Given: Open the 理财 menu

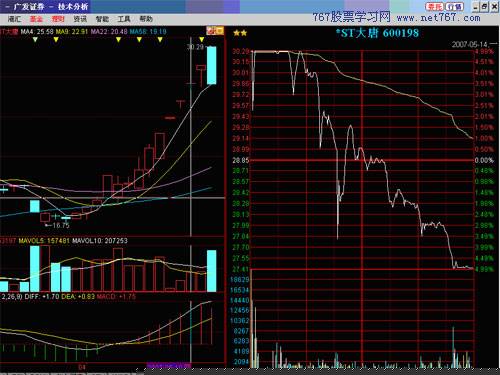Looking at the screenshot, I should click(58, 19).
